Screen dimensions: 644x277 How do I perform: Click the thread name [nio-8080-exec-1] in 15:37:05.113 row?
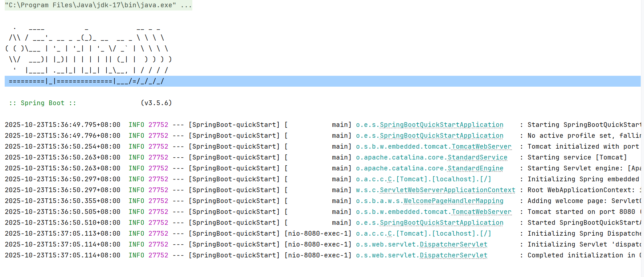[318, 233]
